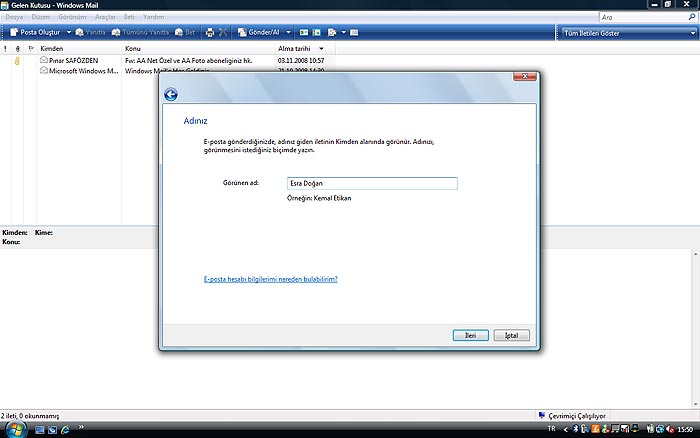Click the İleri button
Screen dimensions: 700x438
pos(470,335)
